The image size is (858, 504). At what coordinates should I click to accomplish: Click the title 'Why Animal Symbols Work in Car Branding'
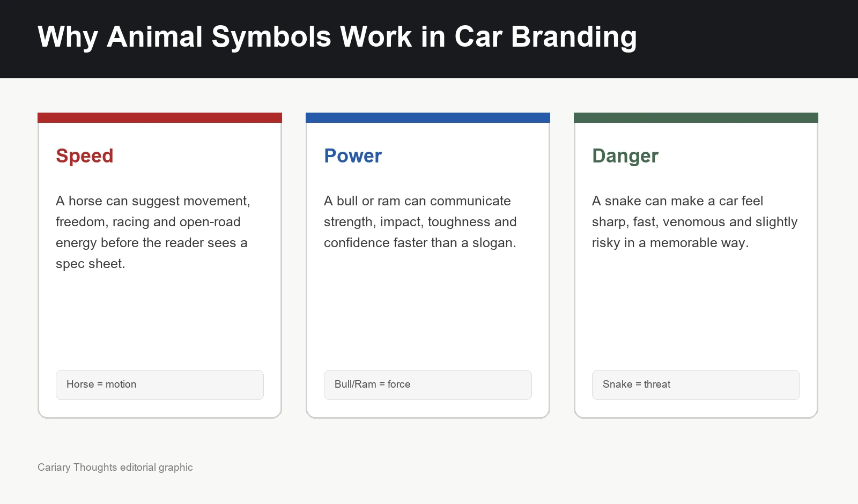(337, 37)
